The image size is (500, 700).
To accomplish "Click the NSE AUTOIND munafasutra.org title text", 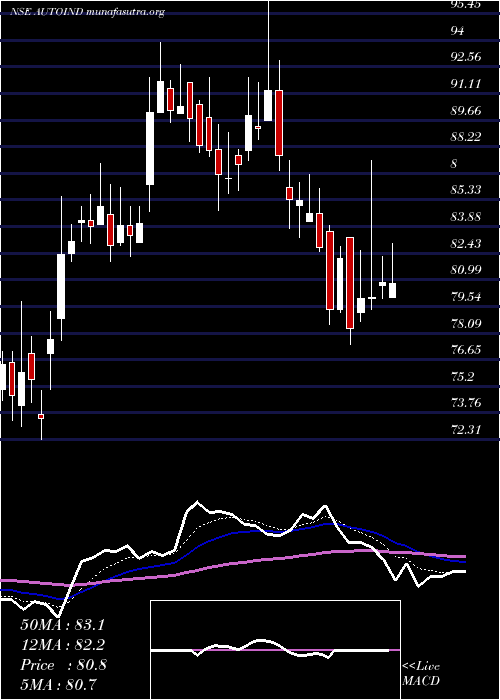I will click(87, 12).
